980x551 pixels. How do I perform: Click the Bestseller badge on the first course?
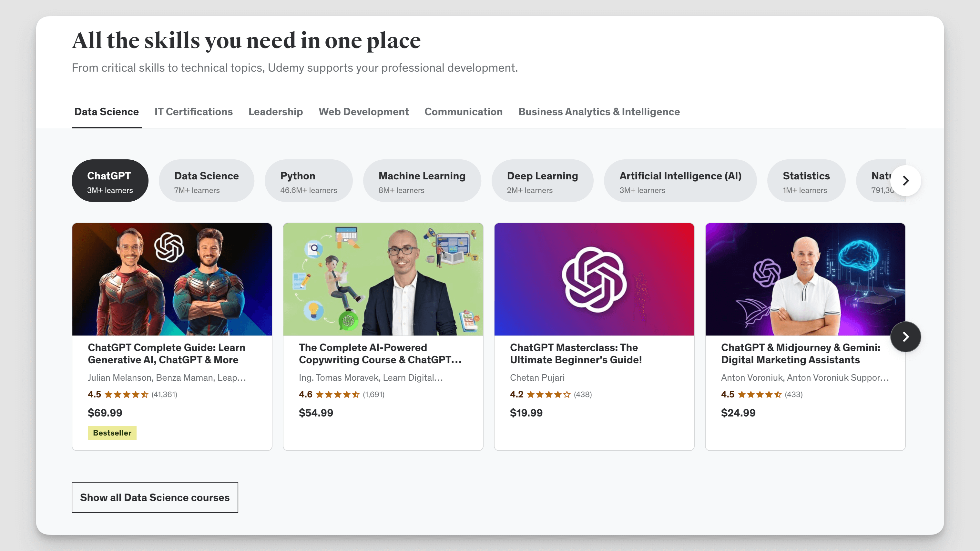(x=112, y=433)
